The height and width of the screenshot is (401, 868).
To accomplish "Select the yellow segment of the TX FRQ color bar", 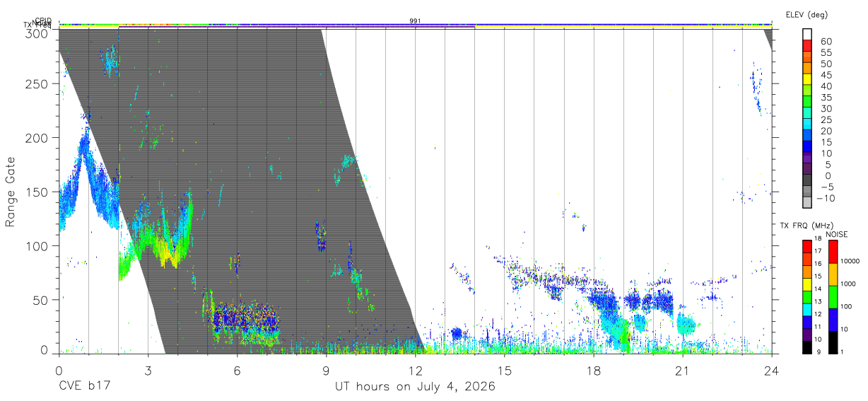I will [x=807, y=284].
